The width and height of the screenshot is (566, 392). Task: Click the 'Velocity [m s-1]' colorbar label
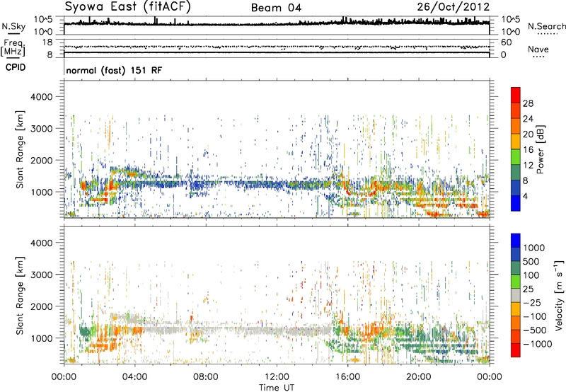point(559,295)
